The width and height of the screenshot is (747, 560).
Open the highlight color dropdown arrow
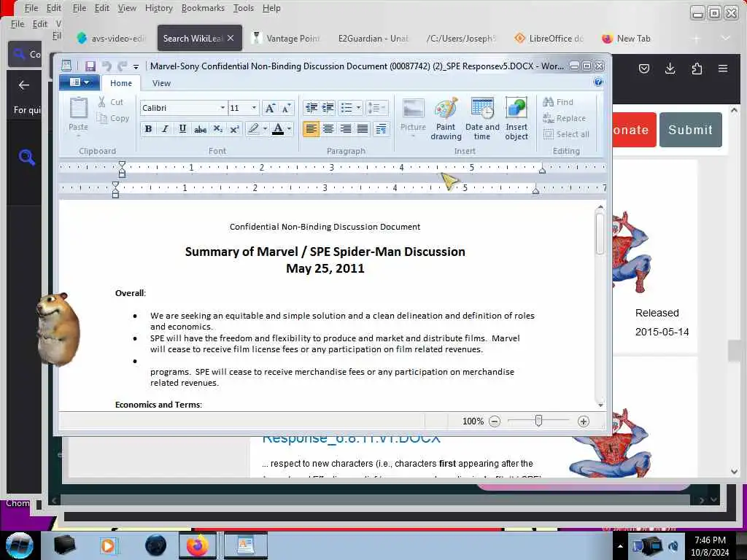click(x=265, y=128)
